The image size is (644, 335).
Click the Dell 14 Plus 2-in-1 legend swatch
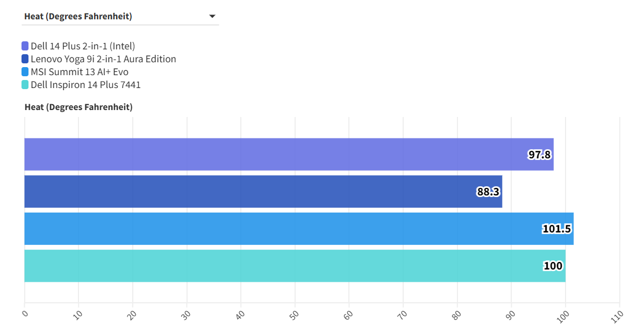[25, 46]
